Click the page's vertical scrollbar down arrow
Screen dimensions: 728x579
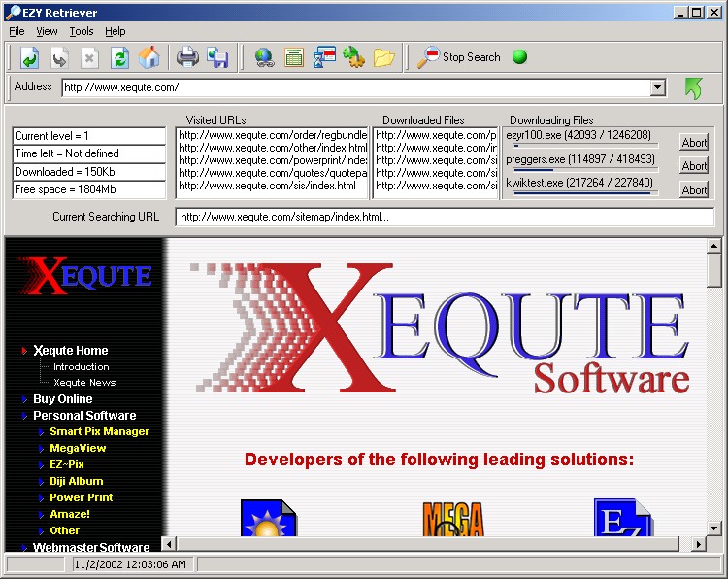tap(714, 527)
